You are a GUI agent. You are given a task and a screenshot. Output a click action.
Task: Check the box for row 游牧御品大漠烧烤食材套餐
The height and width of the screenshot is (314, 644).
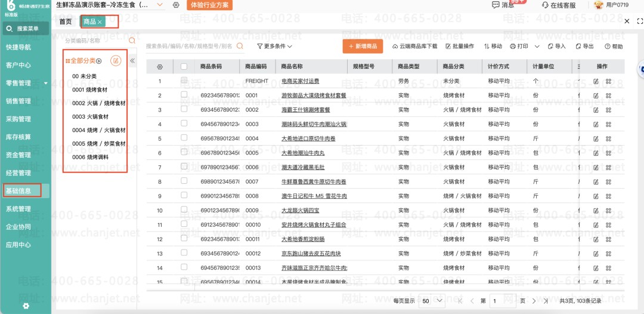(184, 94)
